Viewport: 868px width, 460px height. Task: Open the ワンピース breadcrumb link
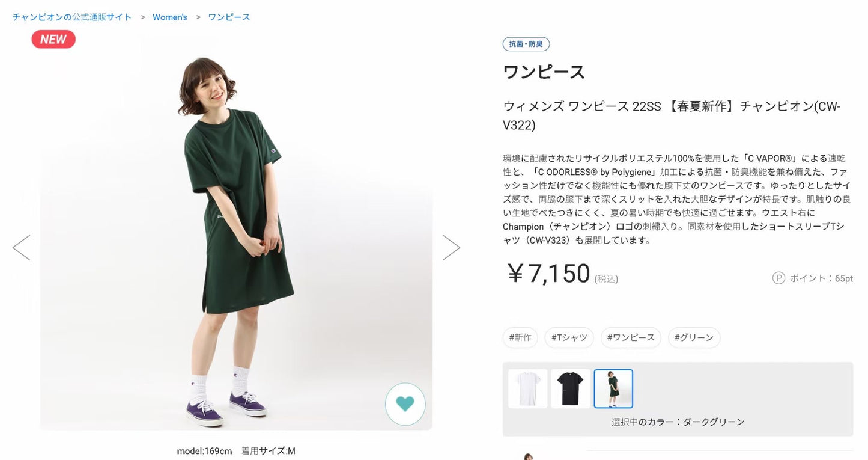pos(229,17)
